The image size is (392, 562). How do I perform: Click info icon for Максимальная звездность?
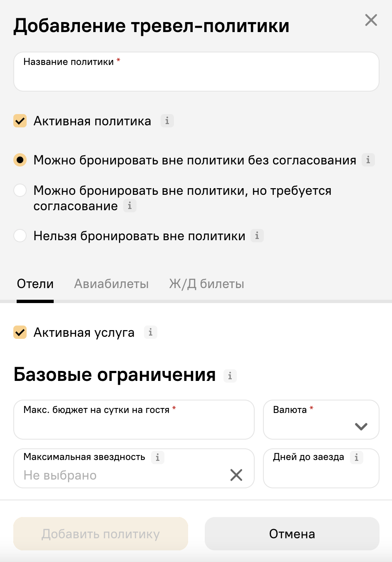(158, 458)
